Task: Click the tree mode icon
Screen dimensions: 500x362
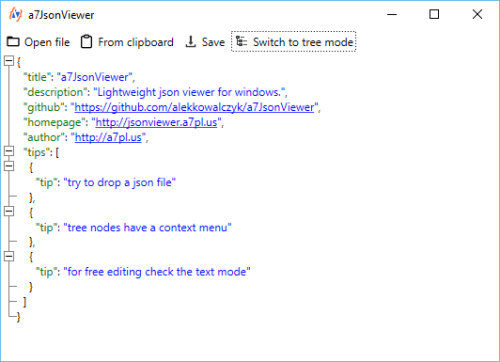Action: (242, 42)
